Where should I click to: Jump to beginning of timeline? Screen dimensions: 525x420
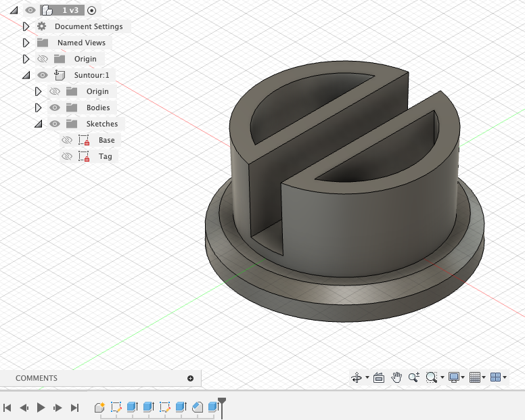7,408
